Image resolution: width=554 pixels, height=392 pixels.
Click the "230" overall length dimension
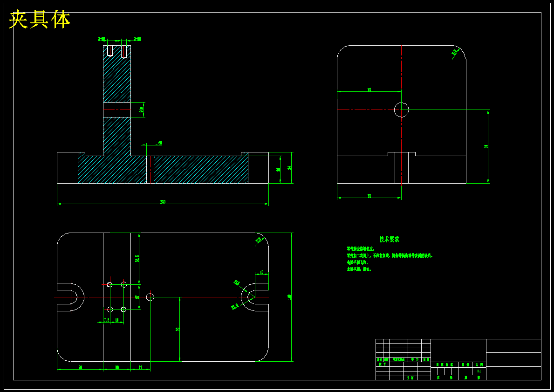pos(163,202)
